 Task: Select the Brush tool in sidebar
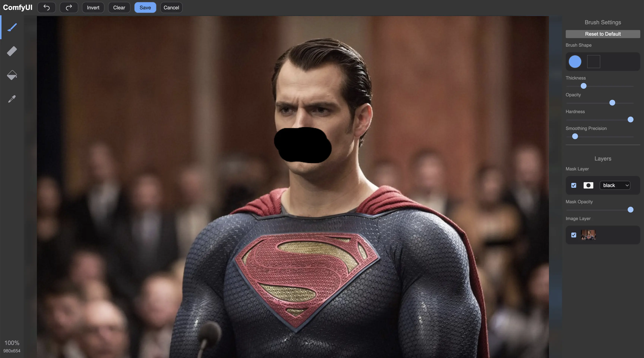pos(12,27)
